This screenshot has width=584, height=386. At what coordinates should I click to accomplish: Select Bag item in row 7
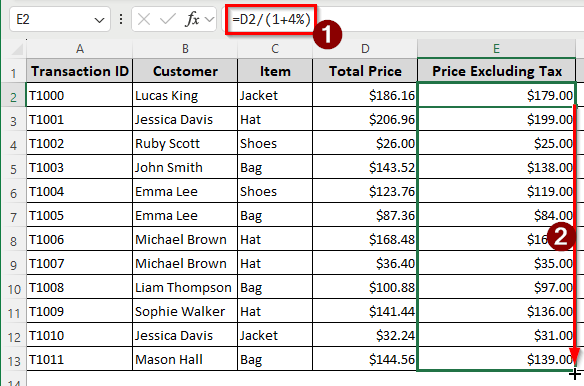click(275, 215)
